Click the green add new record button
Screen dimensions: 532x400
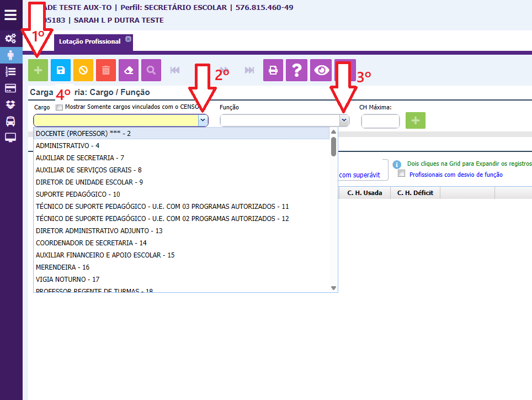click(x=39, y=71)
